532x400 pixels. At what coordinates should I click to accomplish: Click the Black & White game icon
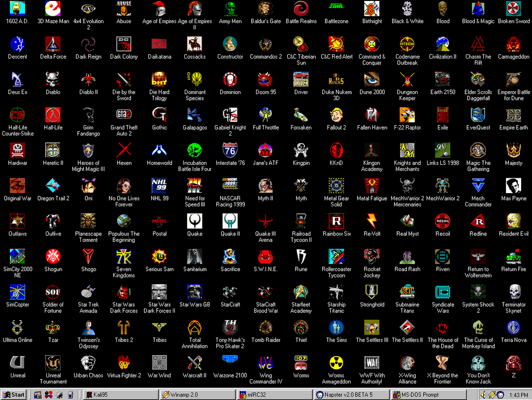407,8
